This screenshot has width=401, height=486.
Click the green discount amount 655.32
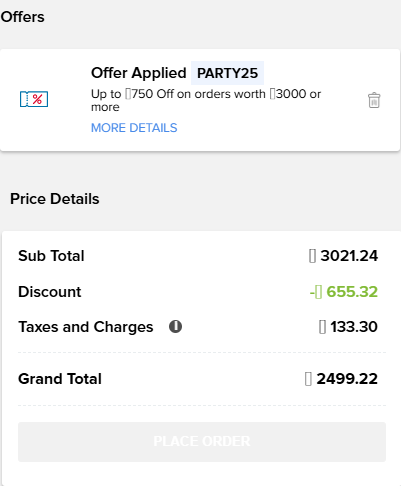tap(352, 292)
